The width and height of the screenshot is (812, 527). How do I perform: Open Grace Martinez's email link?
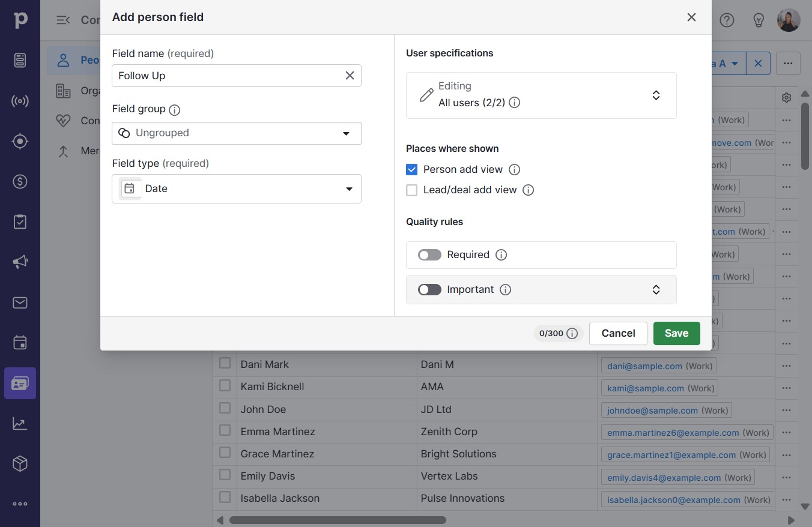[671, 455]
